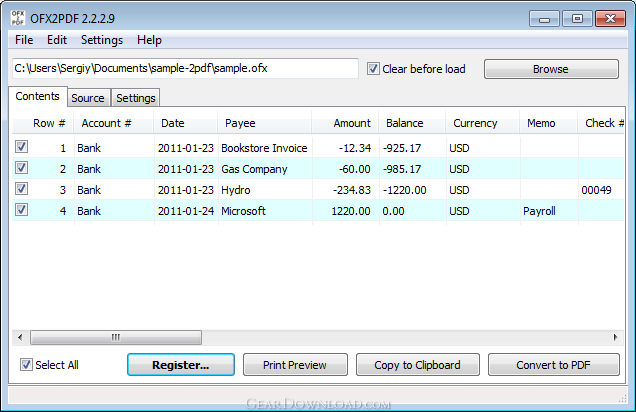The image size is (636, 412).
Task: Click the Copy to Clipboard button
Action: pos(418,365)
